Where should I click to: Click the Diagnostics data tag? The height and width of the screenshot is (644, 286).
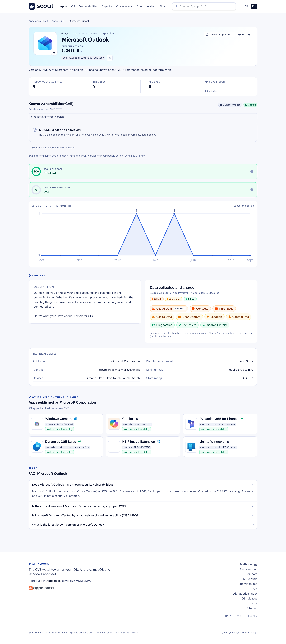pos(162,325)
